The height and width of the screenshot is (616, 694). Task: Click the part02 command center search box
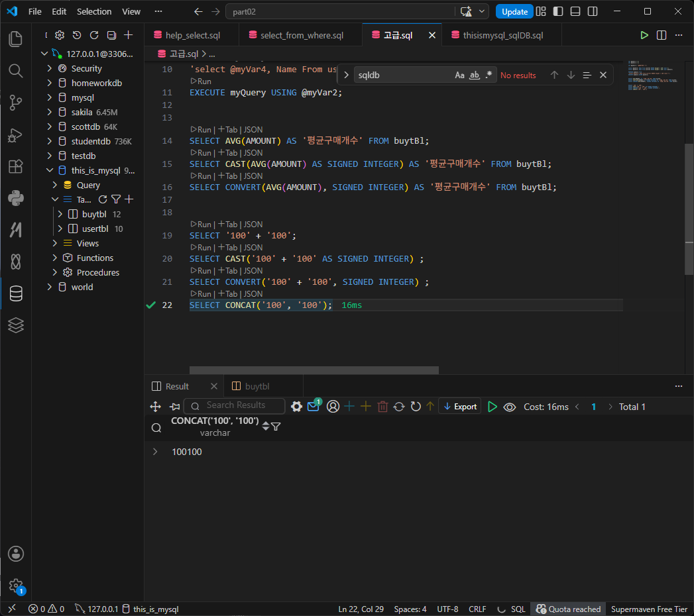(x=341, y=11)
